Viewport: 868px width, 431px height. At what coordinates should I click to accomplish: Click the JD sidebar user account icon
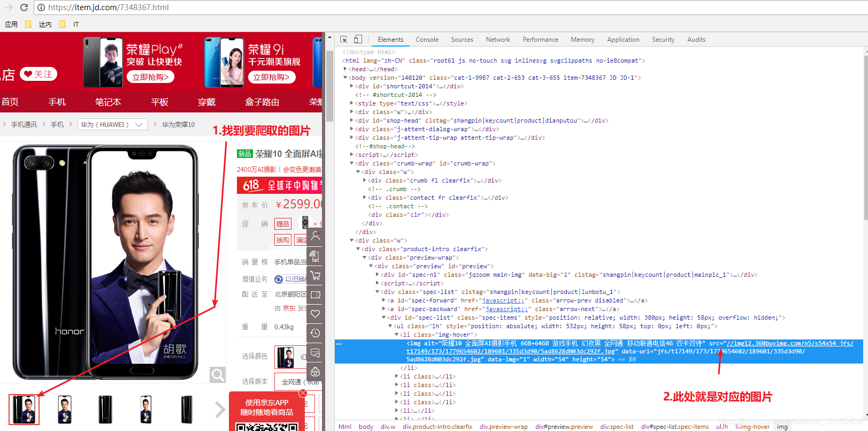tap(316, 236)
